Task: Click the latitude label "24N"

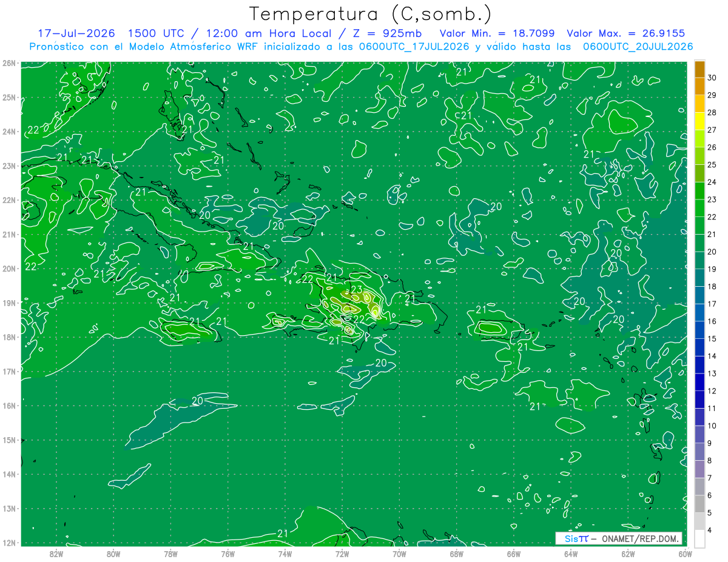Action: (8, 132)
